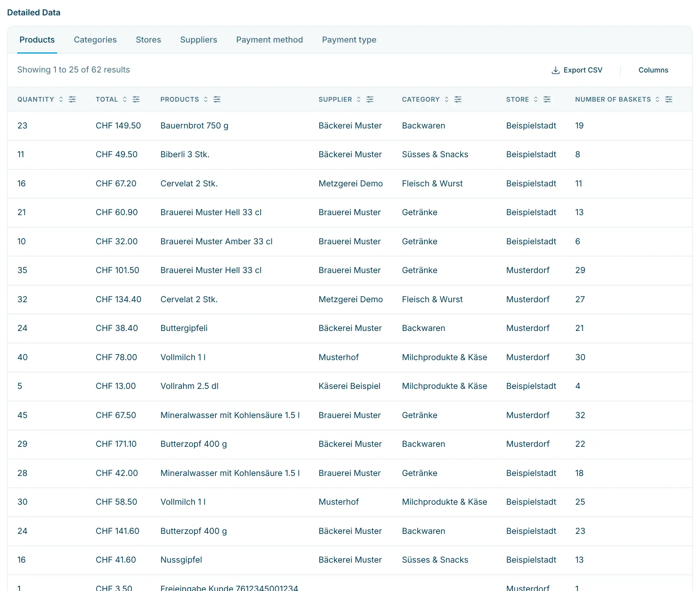
Task: Click total CHF 141.60 cell
Action: pos(118,531)
